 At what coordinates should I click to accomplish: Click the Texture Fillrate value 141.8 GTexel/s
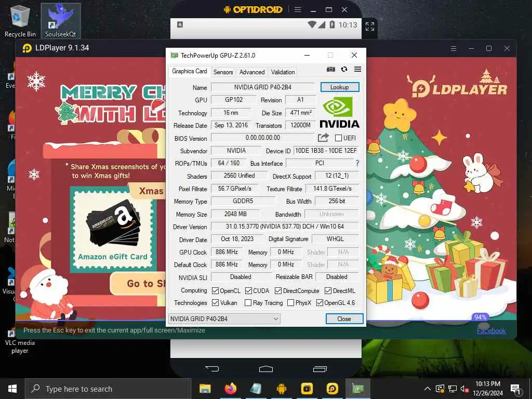coord(332,188)
